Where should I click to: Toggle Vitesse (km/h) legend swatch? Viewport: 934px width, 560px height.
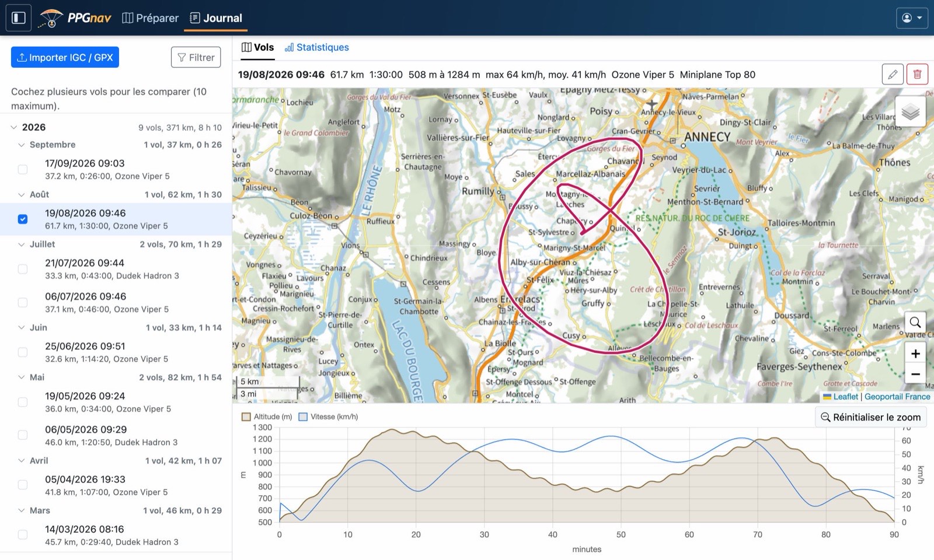click(303, 416)
